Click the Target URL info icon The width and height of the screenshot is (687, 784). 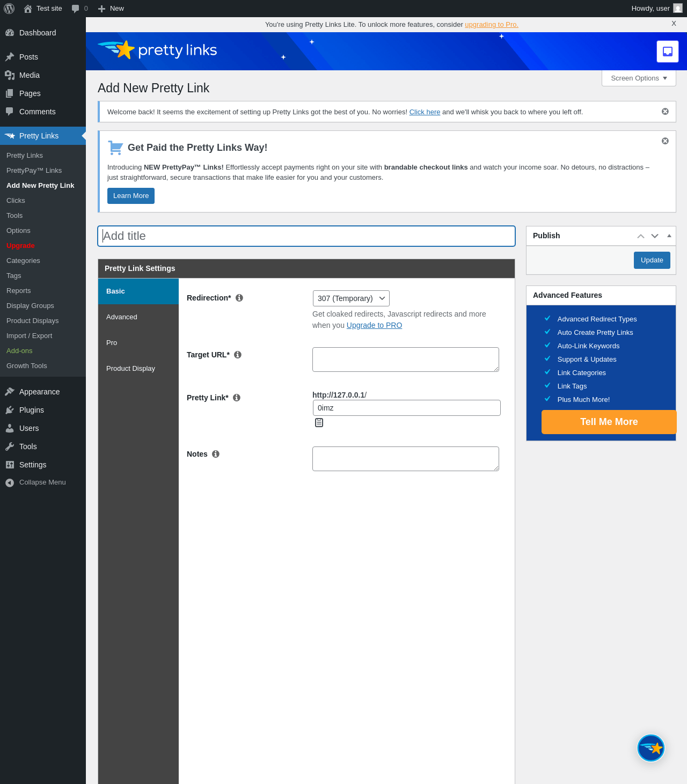coord(238,355)
